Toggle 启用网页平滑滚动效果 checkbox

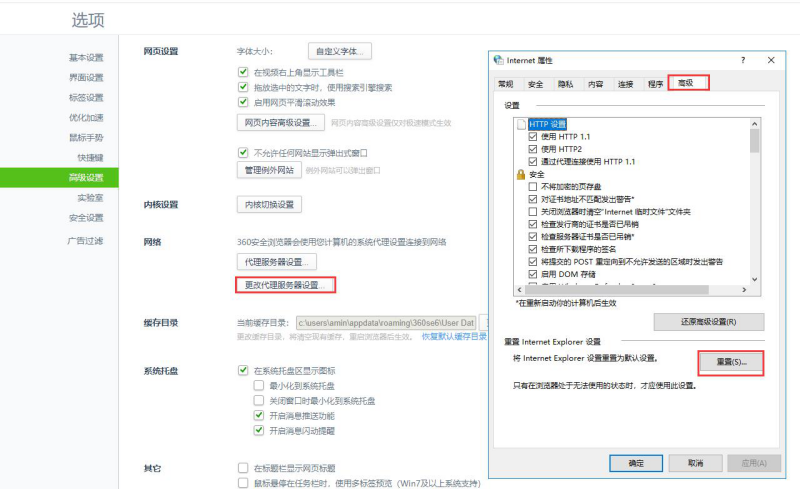pyautogui.click(x=243, y=101)
